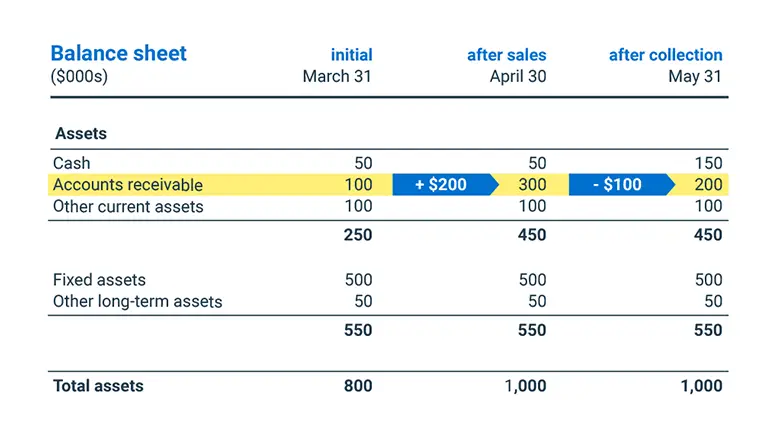
Task: Select the "after collection" column header
Action: [665, 55]
